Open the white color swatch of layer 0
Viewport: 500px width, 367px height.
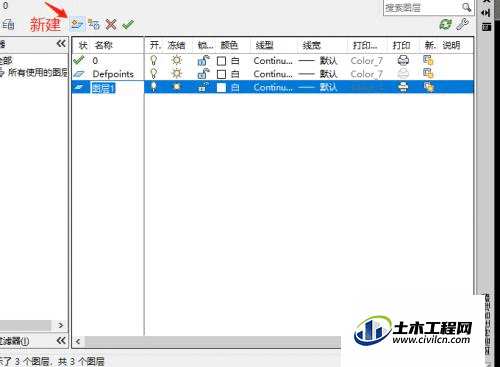click(x=221, y=61)
